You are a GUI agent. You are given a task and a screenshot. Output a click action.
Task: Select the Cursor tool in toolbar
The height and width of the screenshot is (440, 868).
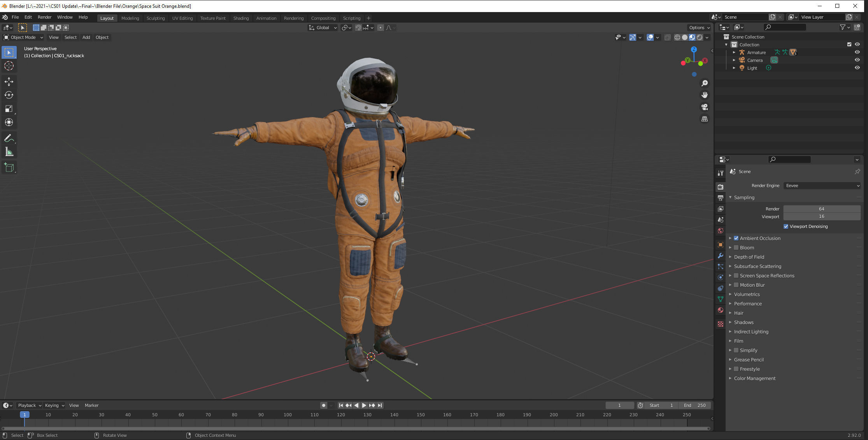coord(9,66)
